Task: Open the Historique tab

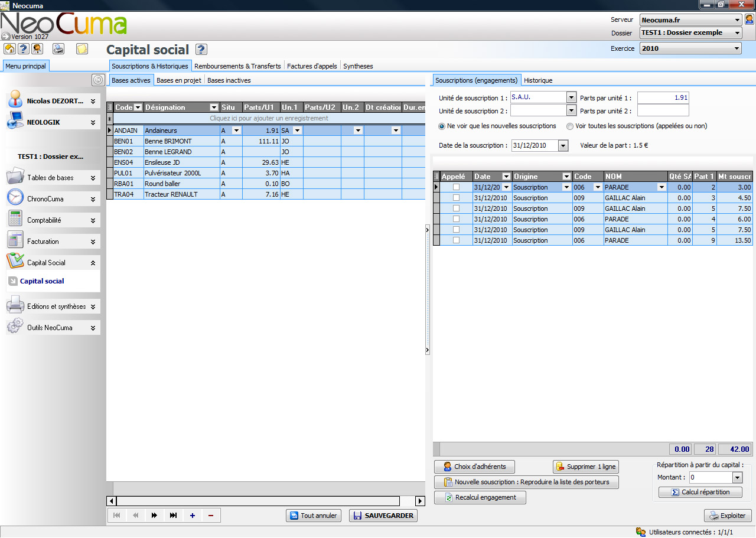Action: tap(538, 80)
